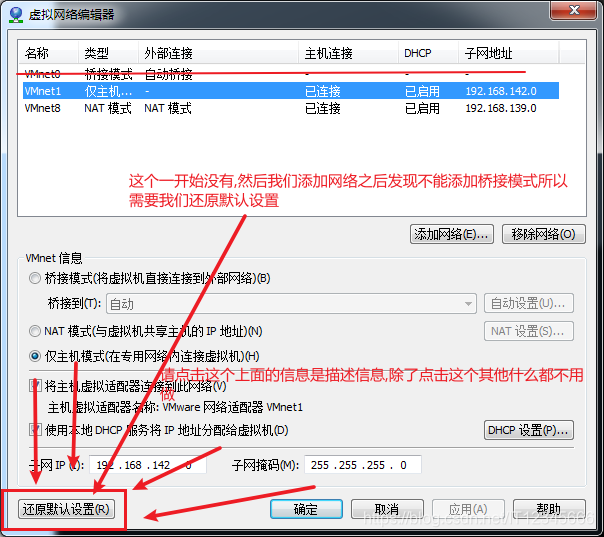Click the 子网掩码 input field
This screenshot has width=604, height=537.
pos(362,465)
